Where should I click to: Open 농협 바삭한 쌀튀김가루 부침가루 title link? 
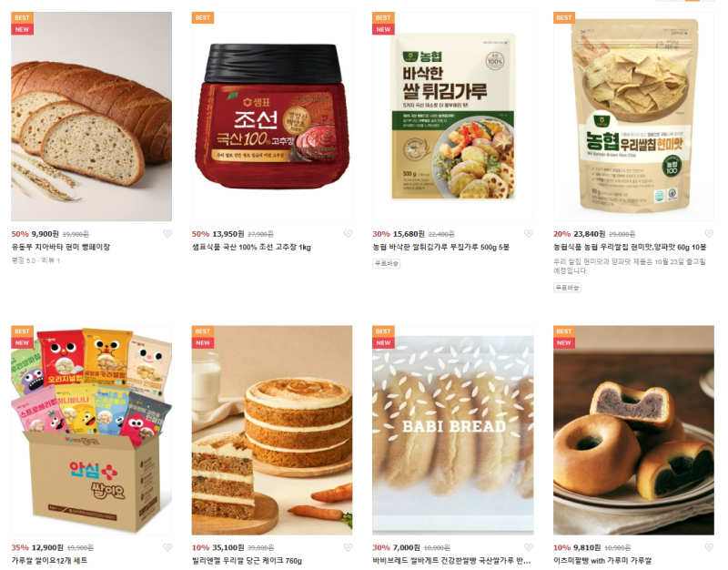[x=440, y=247]
